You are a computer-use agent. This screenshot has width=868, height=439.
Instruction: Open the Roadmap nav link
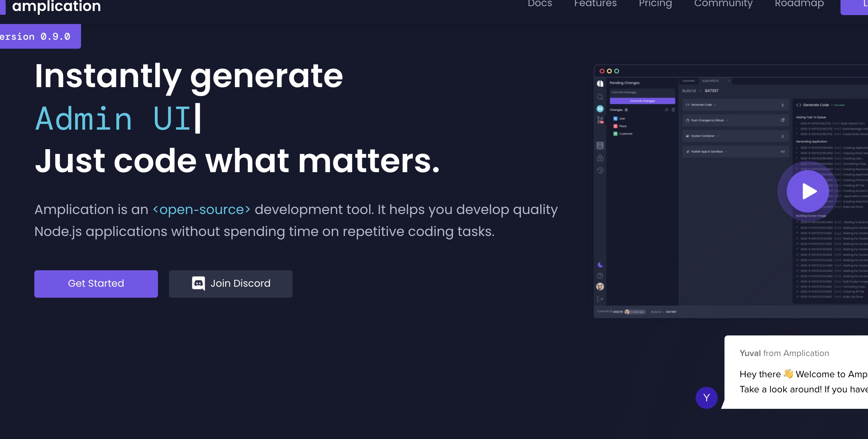[x=799, y=4]
